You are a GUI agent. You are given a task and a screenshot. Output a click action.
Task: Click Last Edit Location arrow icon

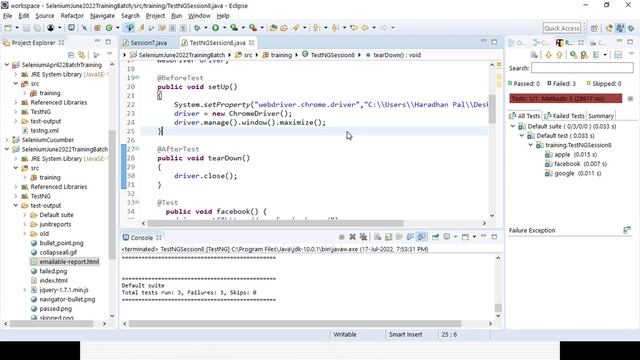(354, 28)
